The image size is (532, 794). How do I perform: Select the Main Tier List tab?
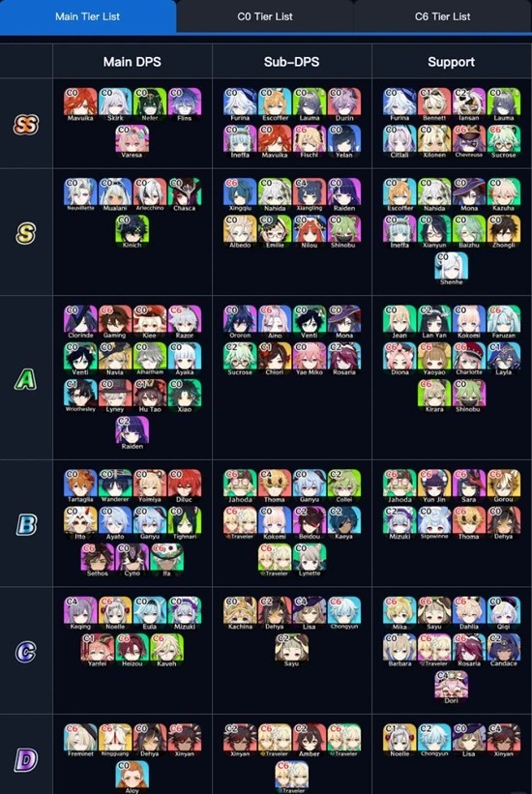click(x=88, y=16)
